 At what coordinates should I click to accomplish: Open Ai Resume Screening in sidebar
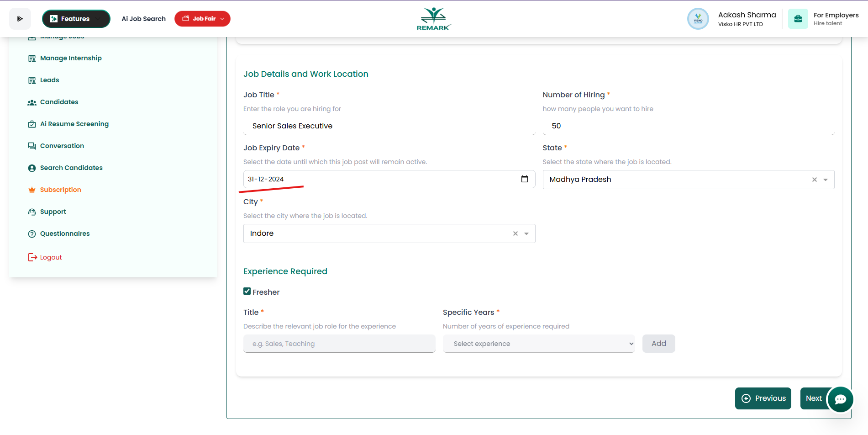coord(74,124)
